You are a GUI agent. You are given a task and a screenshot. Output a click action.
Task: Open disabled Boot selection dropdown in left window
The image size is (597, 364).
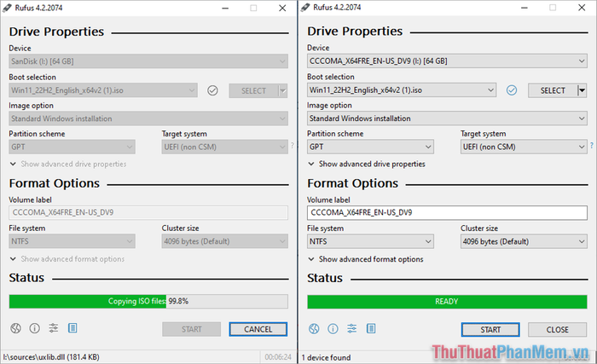(x=103, y=90)
